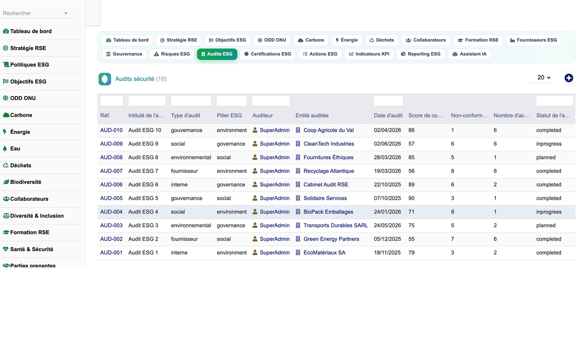Click Carbone sidebar cloud icon
This screenshot has height=364, width=588.
(6, 115)
